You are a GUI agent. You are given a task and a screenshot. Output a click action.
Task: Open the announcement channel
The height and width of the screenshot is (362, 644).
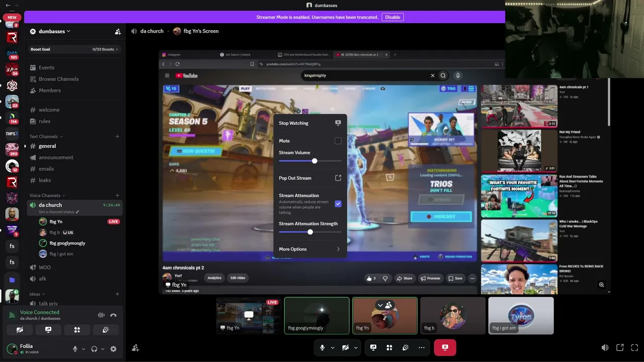pos(74,157)
